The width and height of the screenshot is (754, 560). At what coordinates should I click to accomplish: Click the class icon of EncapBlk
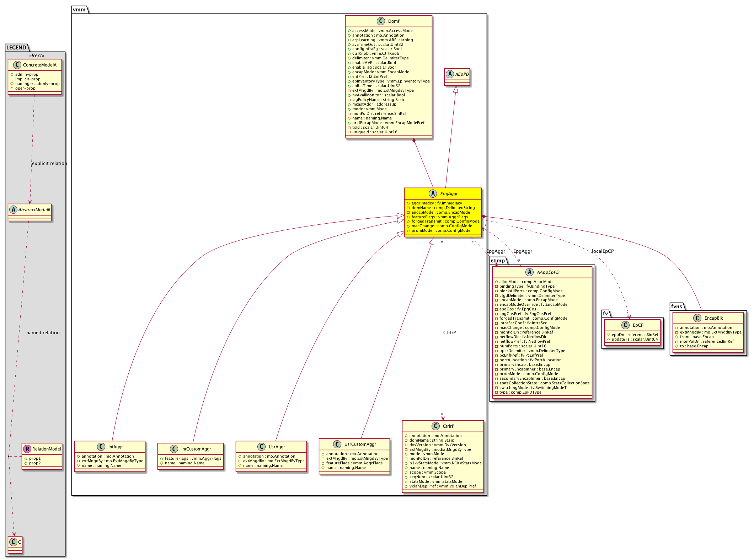(697, 318)
